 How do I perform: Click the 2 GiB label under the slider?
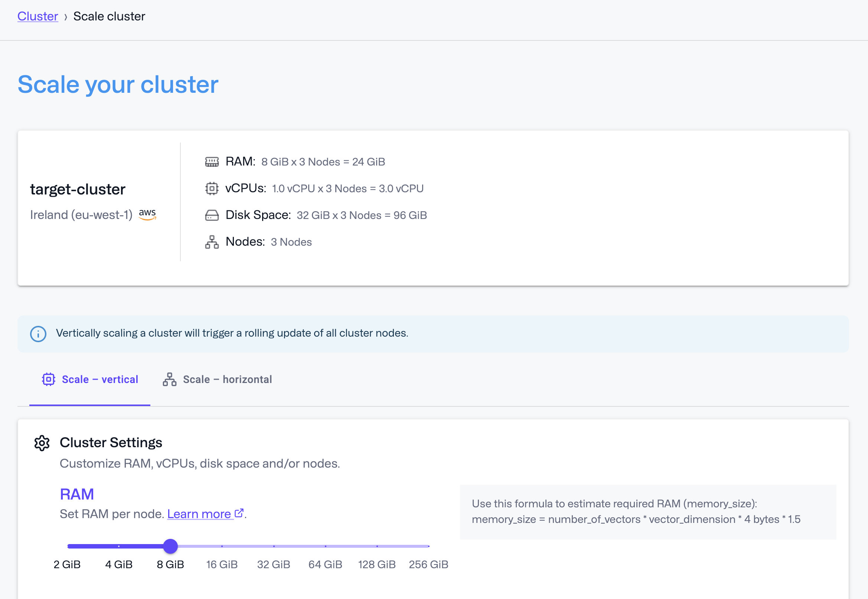[x=67, y=564]
